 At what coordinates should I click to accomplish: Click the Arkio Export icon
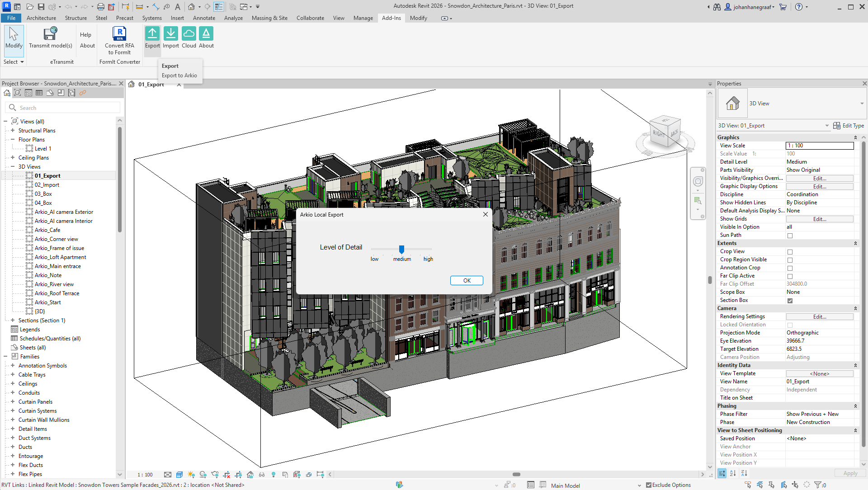click(152, 34)
